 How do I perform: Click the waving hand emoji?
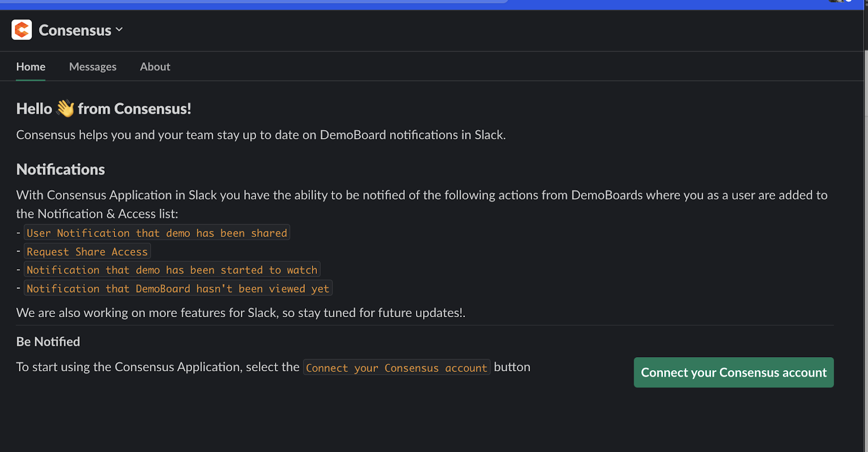coord(65,108)
